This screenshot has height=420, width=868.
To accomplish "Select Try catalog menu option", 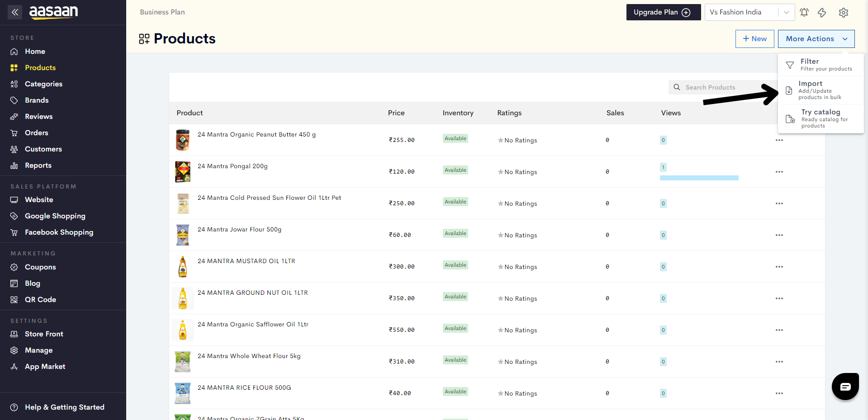I will (821, 118).
